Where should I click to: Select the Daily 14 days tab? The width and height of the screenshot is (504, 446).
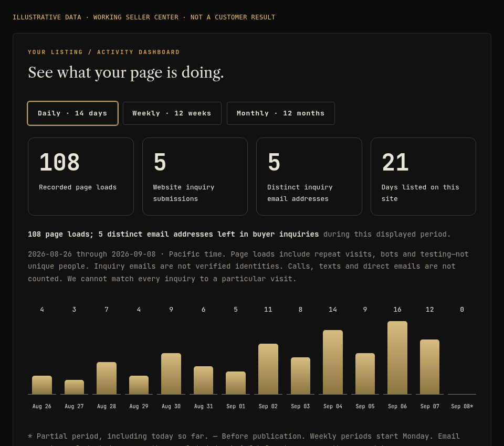pos(72,113)
